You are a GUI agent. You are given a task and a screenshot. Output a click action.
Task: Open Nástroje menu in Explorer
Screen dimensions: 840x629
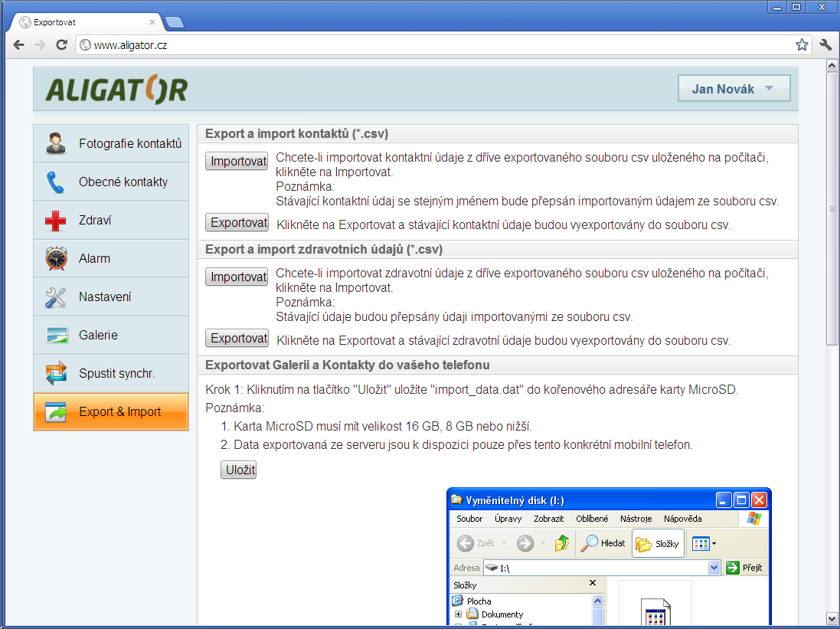pos(636,519)
